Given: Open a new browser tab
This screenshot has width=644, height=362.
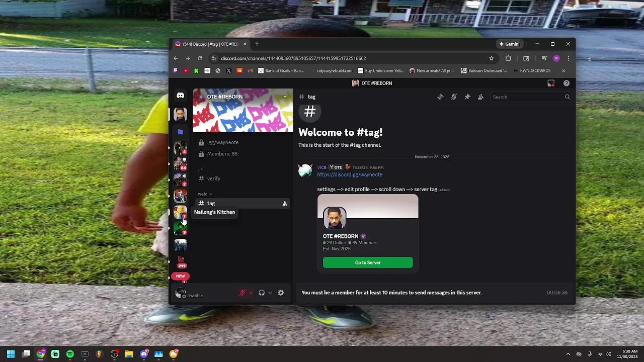Looking at the screenshot, I should pos(257,44).
